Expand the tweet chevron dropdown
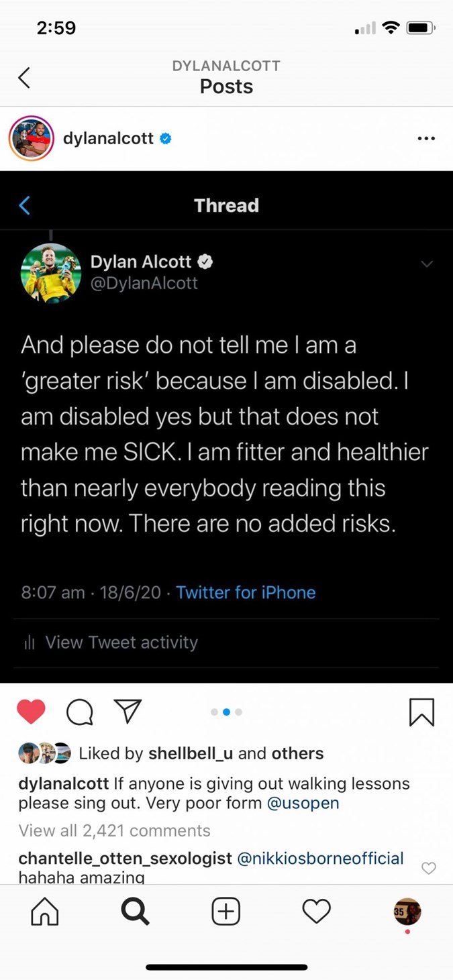Viewport: 453px width, 980px height. [426, 264]
